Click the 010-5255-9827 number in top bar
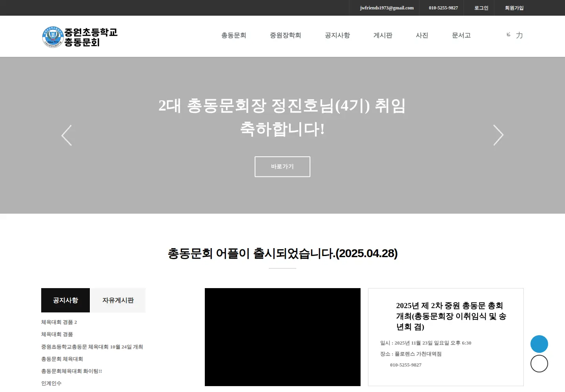This screenshot has height=392, width=565. coord(443,8)
